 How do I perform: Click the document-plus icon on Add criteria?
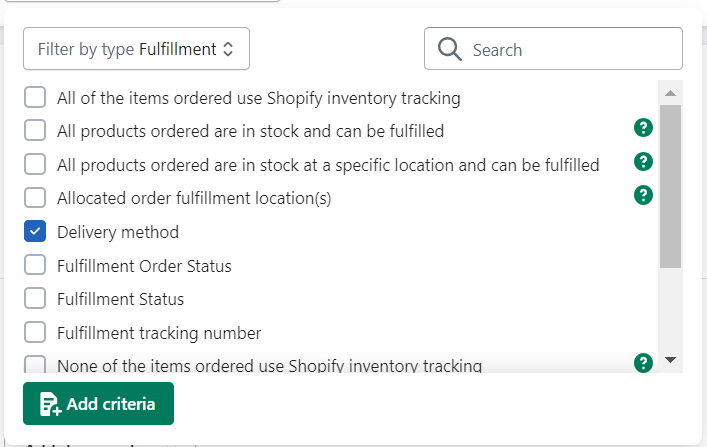(50, 404)
